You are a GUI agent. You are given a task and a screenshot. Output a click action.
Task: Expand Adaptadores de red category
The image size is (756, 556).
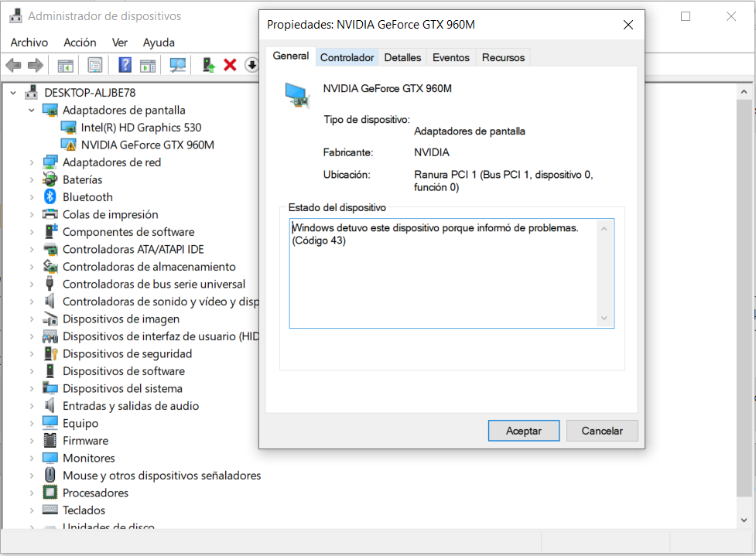(x=32, y=162)
